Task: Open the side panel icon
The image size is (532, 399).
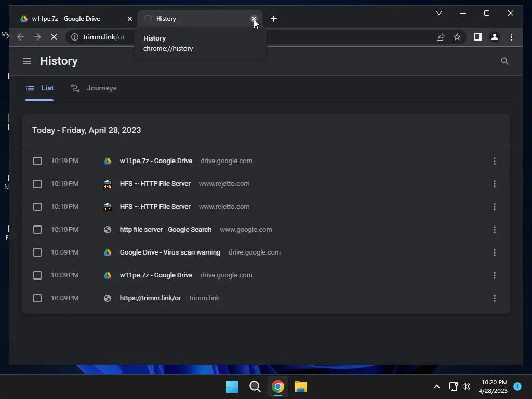Action: (x=478, y=37)
